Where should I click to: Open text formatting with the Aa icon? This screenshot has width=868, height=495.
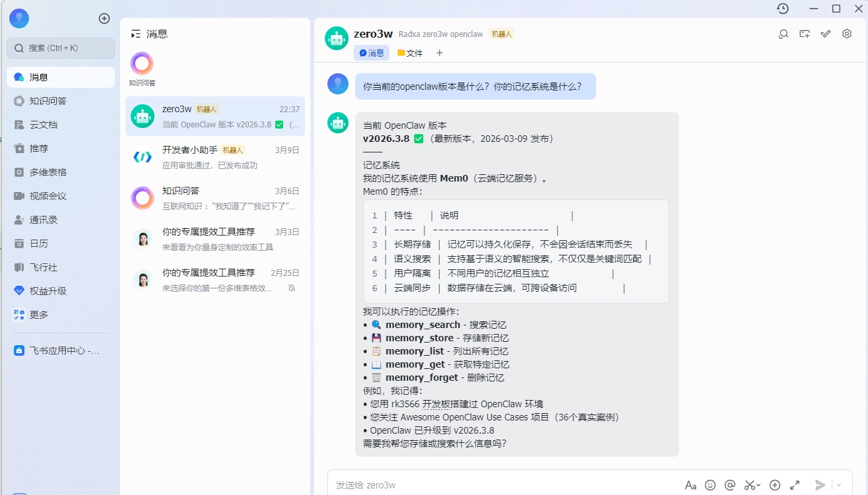[690, 485]
